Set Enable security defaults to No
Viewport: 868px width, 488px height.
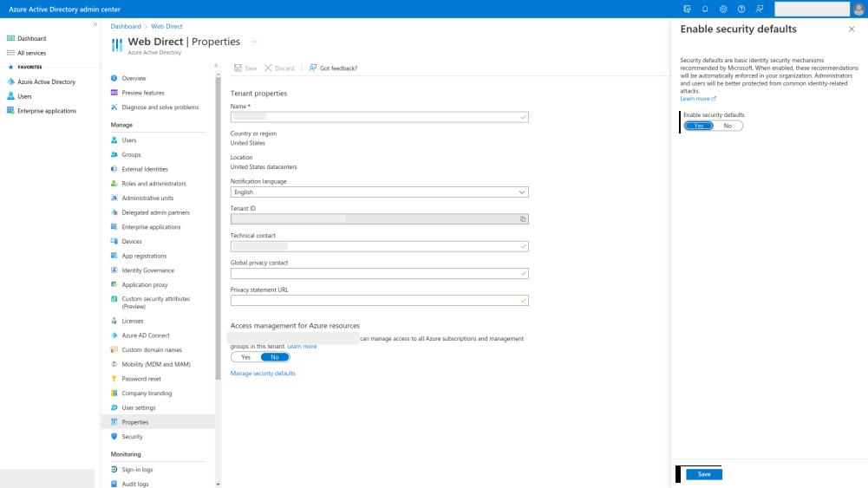pos(728,126)
